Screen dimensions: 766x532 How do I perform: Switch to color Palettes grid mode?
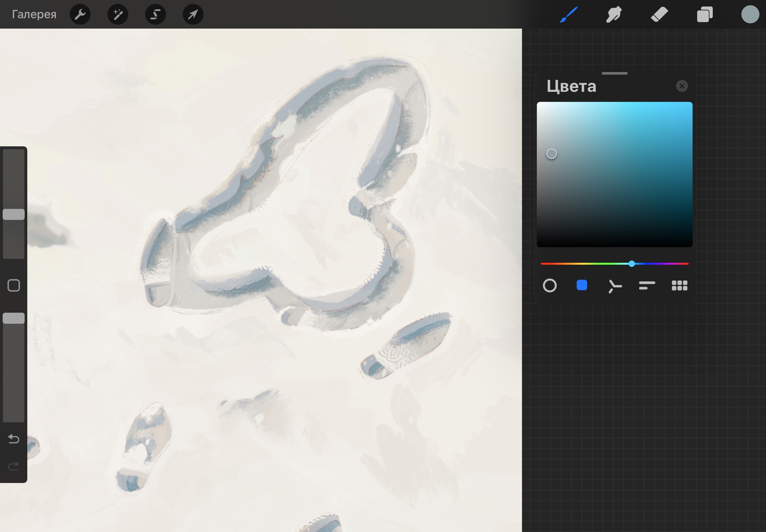click(679, 286)
